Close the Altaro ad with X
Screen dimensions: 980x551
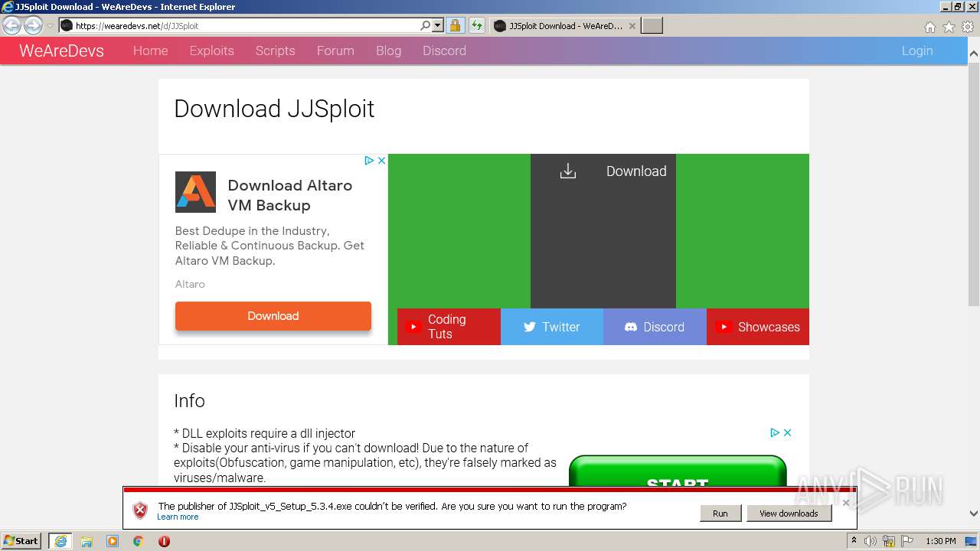(381, 161)
